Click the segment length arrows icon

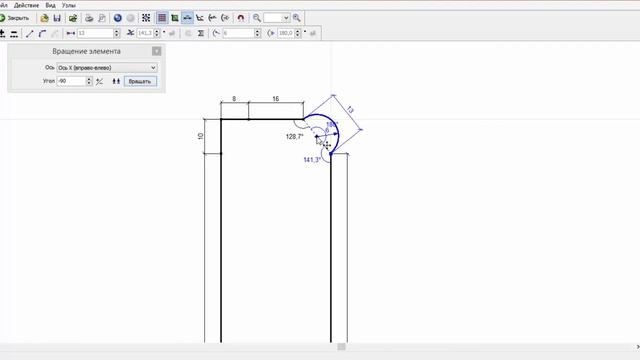(71, 33)
